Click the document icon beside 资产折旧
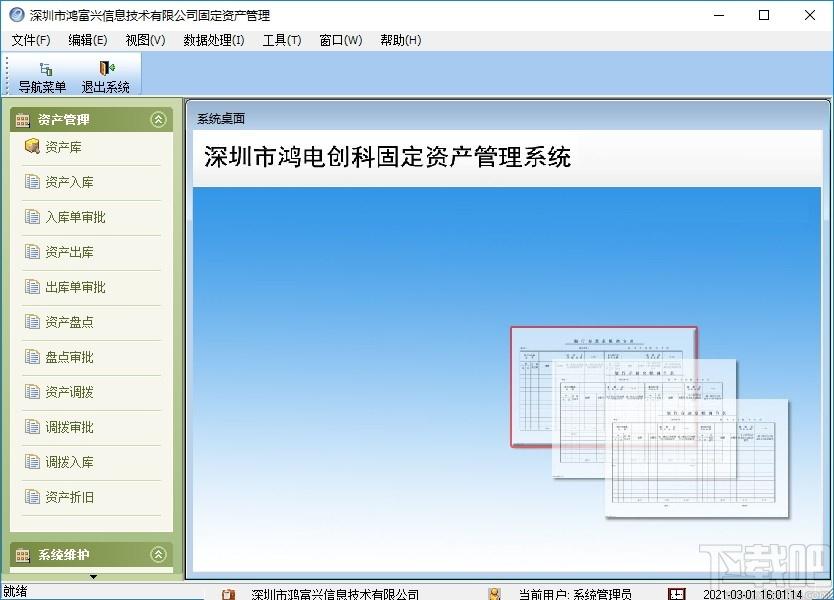Screen dimensions: 834x600 coord(32,497)
